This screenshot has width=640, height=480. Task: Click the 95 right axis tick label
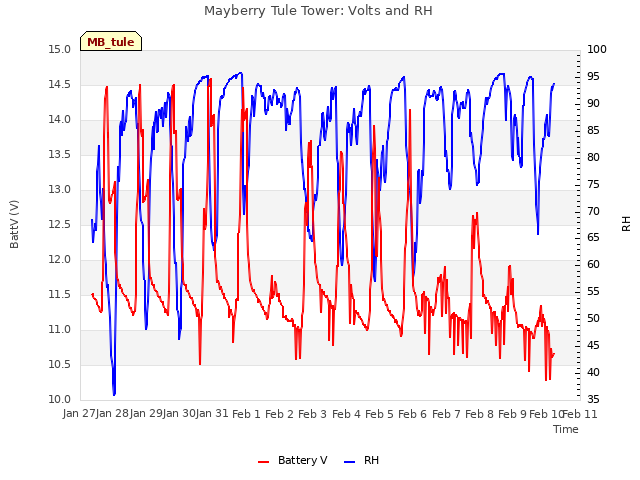coord(593,77)
